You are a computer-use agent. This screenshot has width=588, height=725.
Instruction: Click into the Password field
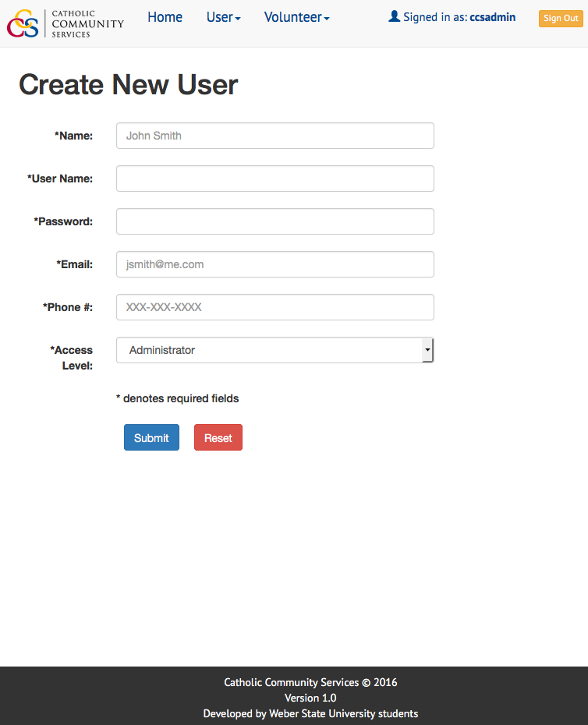pos(275,221)
